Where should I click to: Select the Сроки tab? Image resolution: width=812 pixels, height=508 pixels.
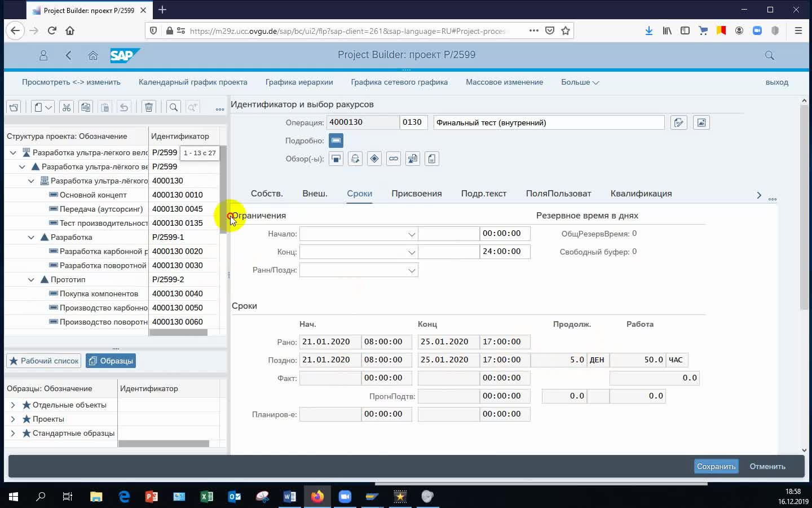click(x=359, y=194)
